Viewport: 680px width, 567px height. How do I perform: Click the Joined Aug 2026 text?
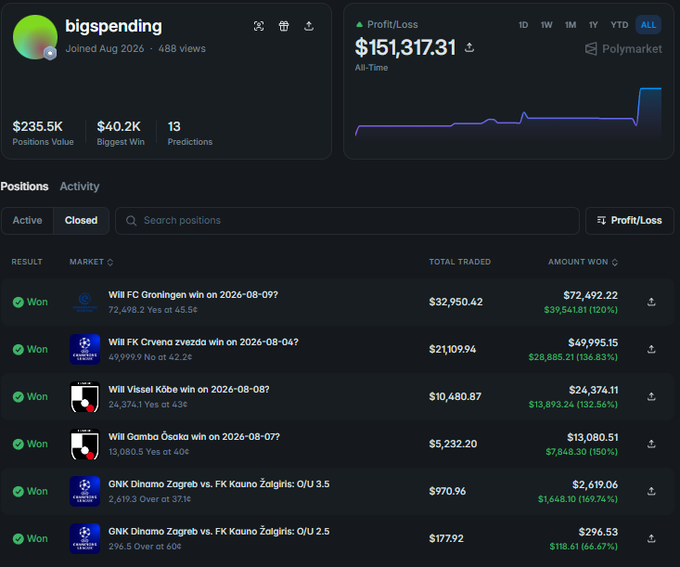[x=105, y=49]
